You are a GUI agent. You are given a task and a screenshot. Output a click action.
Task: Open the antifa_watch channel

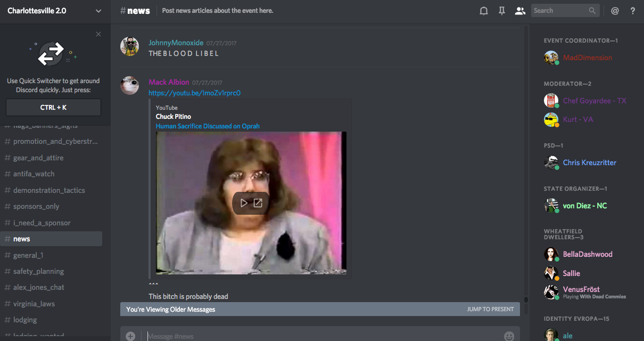pos(34,174)
